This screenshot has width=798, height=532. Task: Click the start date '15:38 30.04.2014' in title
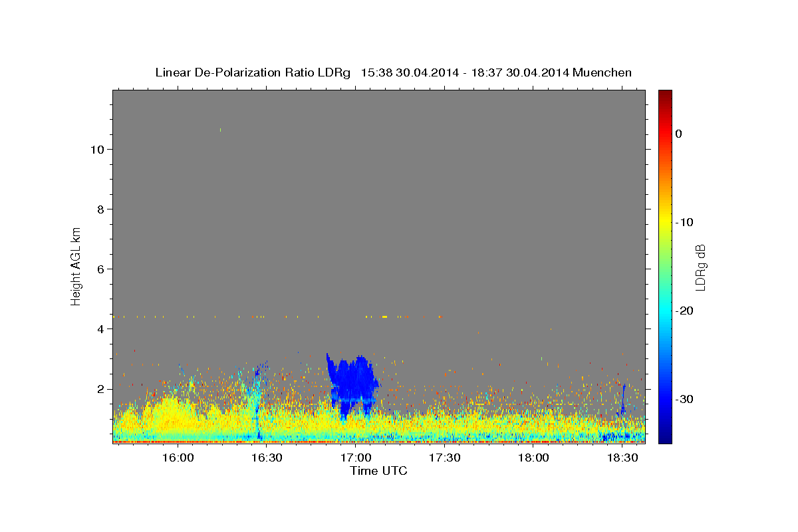[x=409, y=72]
